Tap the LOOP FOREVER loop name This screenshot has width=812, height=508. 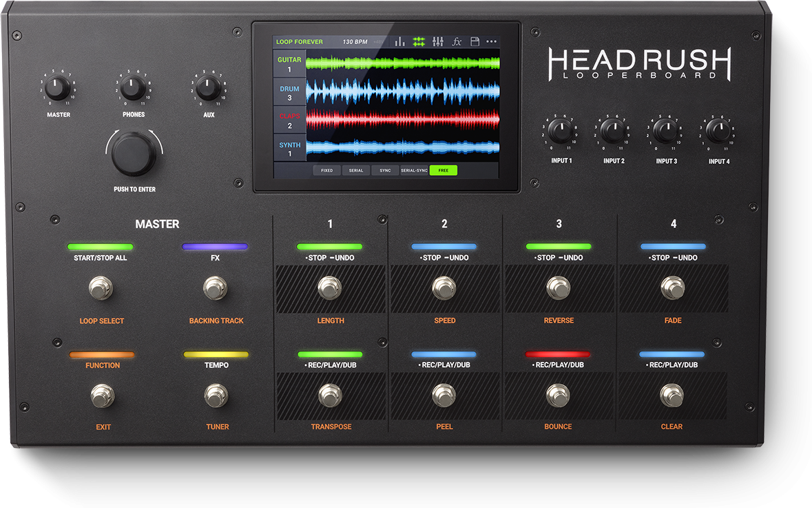300,42
